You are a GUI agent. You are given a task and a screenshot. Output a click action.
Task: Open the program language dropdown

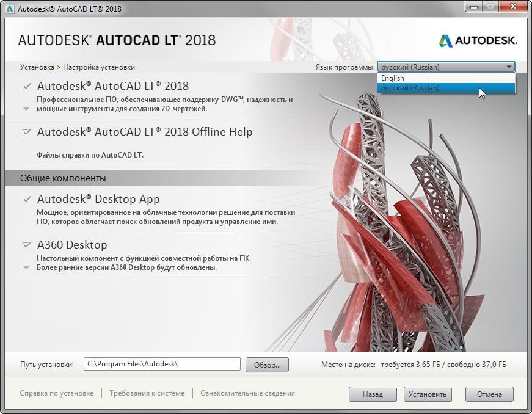coord(446,67)
